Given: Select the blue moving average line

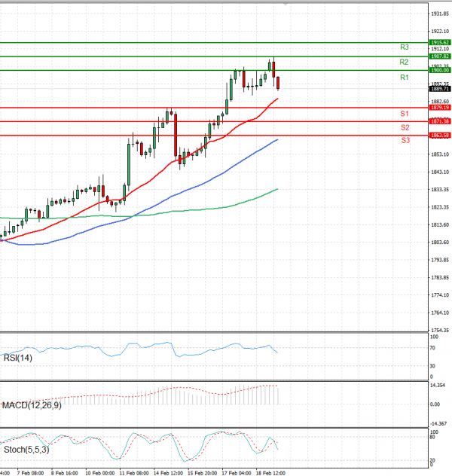Looking at the screenshot, I should (226, 171).
